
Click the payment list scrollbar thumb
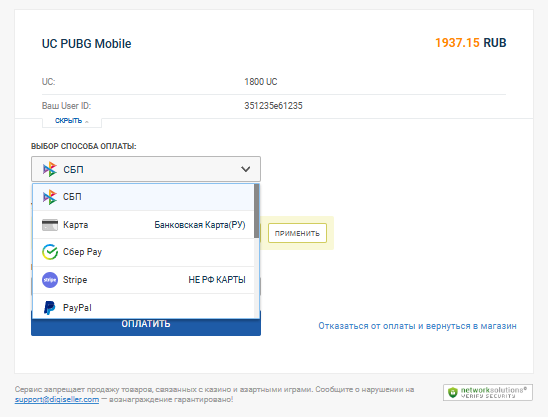pos(257,211)
